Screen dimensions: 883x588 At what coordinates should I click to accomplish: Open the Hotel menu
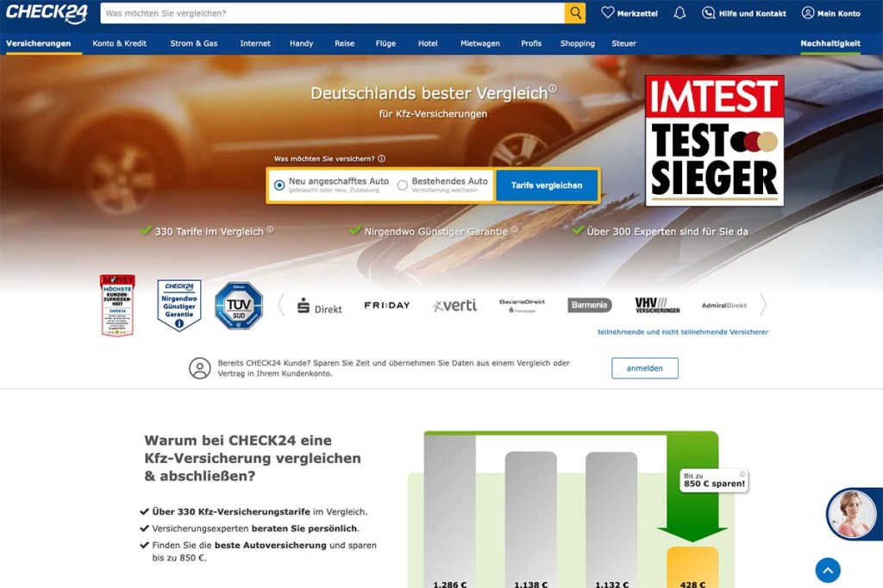pyautogui.click(x=428, y=43)
